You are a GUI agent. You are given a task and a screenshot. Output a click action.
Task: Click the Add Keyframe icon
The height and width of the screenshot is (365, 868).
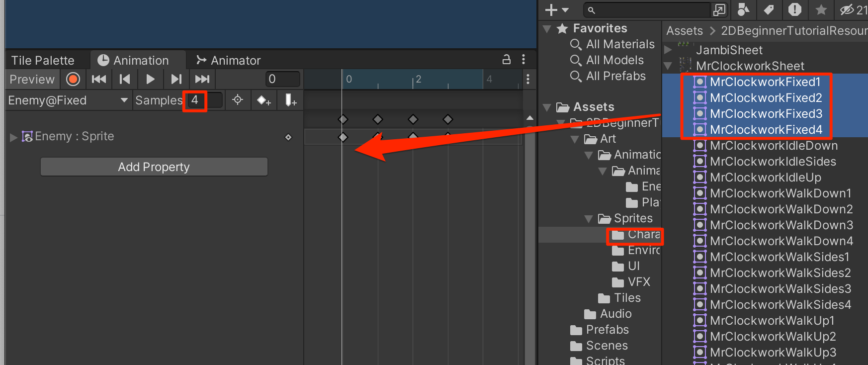tap(263, 100)
